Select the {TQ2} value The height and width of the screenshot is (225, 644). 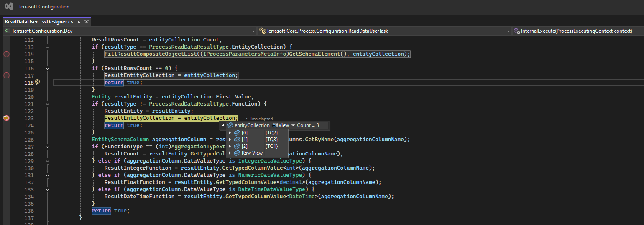tap(271, 133)
